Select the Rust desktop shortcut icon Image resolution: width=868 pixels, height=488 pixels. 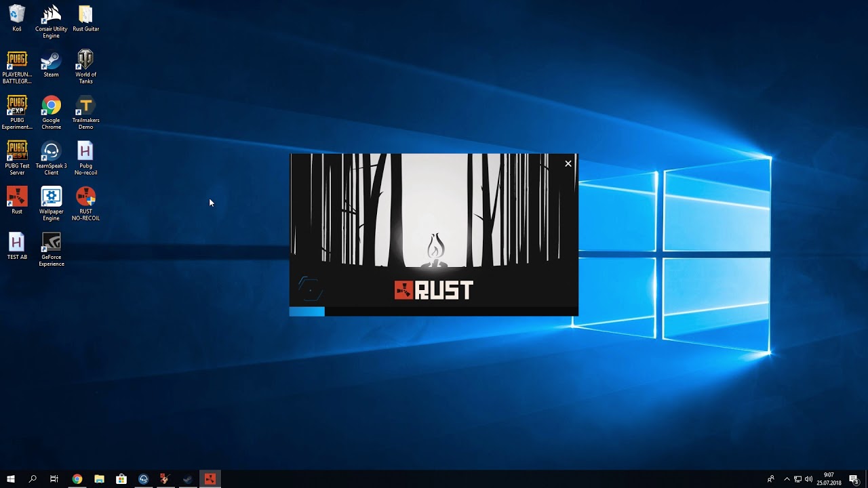pos(17,201)
